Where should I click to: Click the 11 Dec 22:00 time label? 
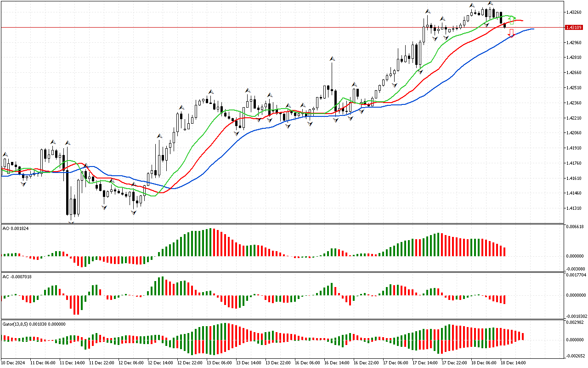102,363
